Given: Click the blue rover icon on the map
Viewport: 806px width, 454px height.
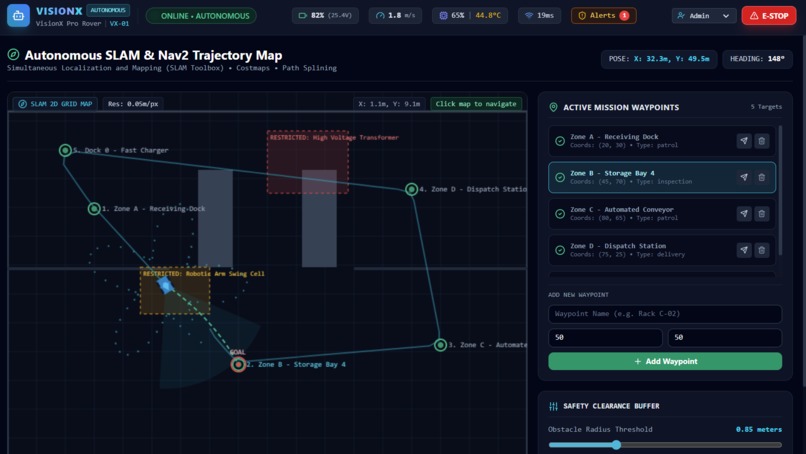Looking at the screenshot, I should pyautogui.click(x=166, y=284).
